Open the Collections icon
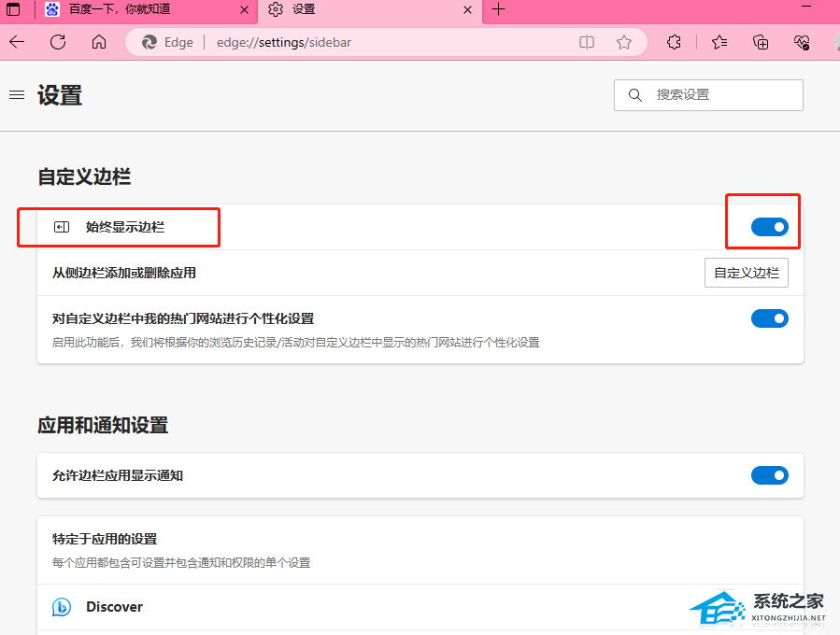Image resolution: width=840 pixels, height=635 pixels. (x=761, y=42)
